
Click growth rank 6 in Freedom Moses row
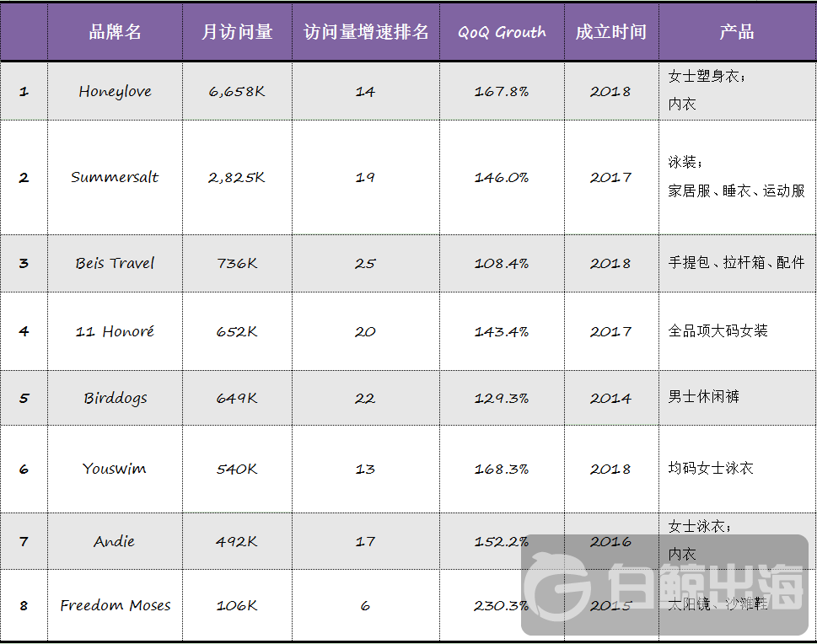pos(365,605)
